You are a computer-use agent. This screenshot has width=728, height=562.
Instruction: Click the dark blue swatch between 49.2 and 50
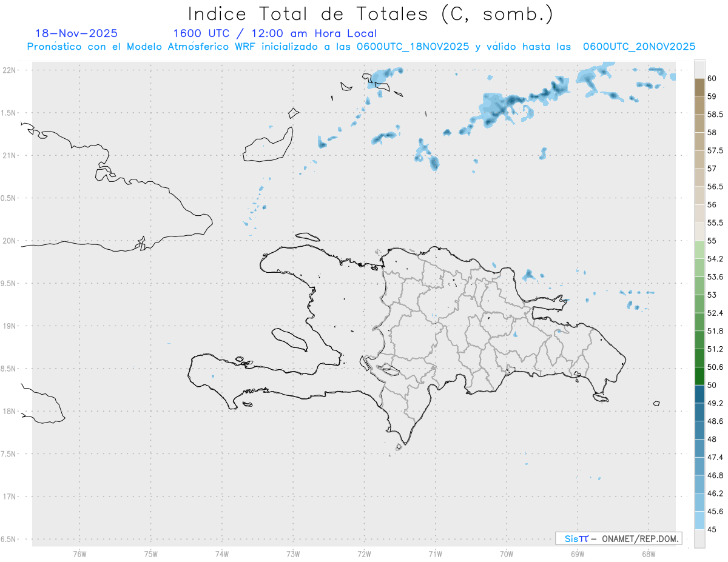click(x=699, y=394)
